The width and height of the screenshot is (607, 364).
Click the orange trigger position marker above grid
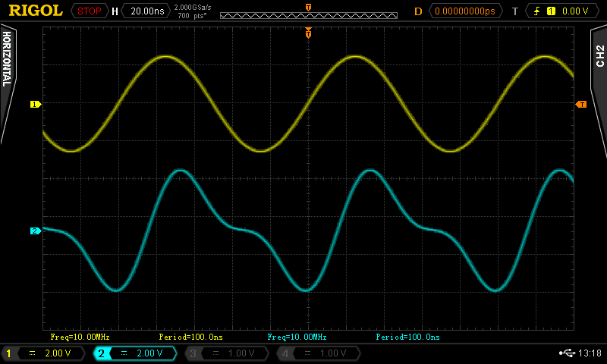click(x=308, y=33)
